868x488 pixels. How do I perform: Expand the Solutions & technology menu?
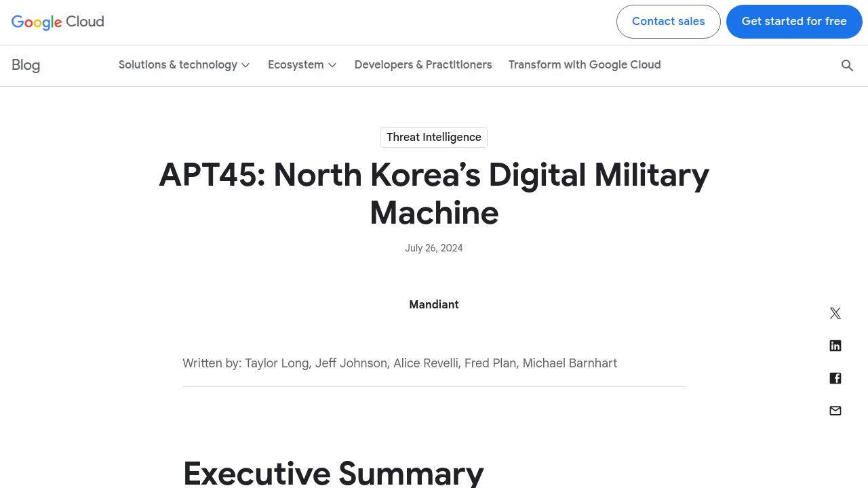tap(184, 65)
